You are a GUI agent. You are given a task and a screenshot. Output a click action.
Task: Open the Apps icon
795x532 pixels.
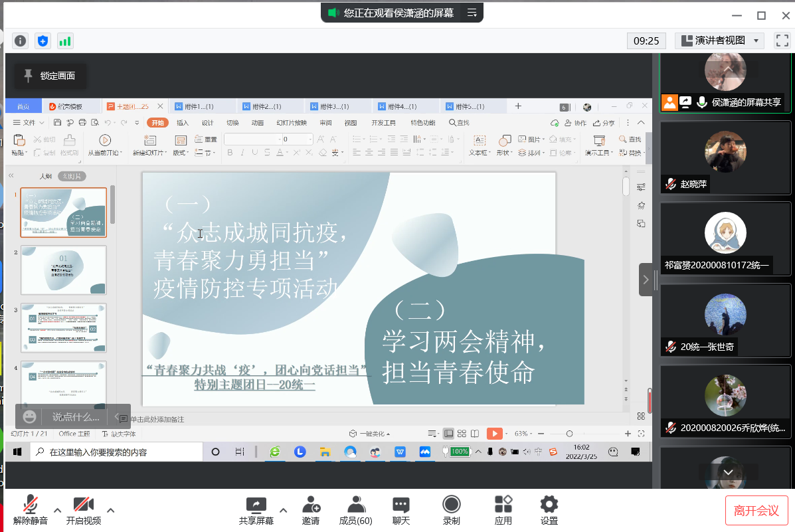[x=503, y=510]
